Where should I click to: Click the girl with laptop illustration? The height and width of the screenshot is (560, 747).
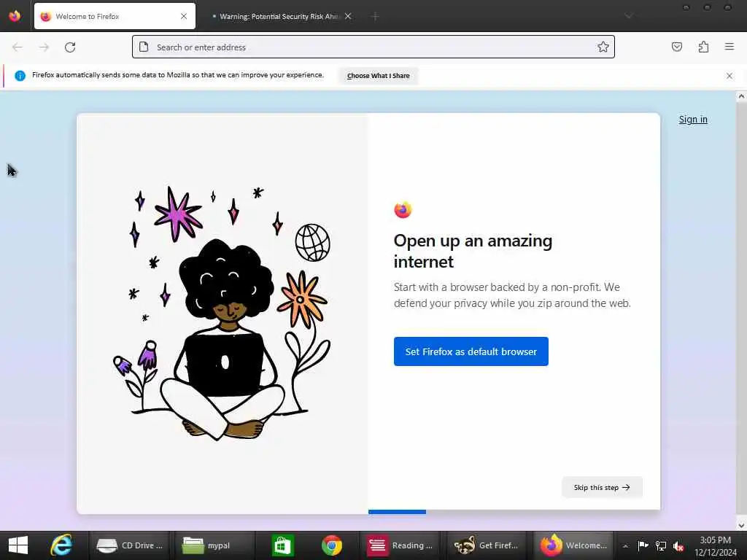point(222,313)
